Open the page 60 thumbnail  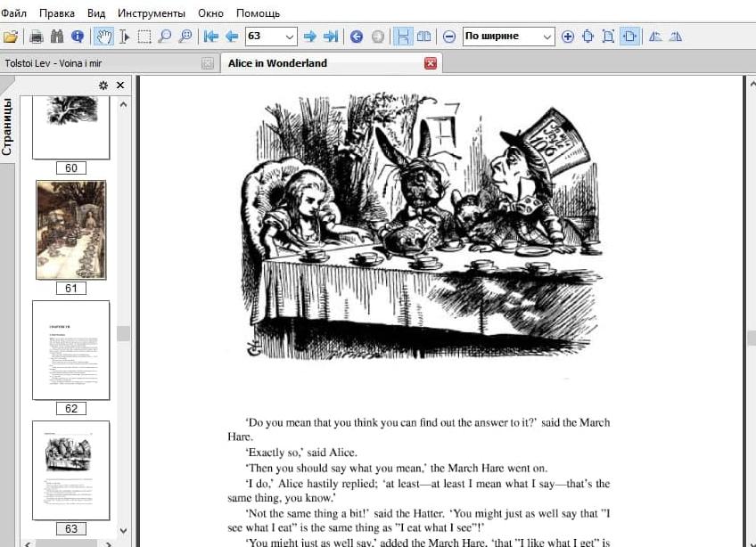pos(71,127)
